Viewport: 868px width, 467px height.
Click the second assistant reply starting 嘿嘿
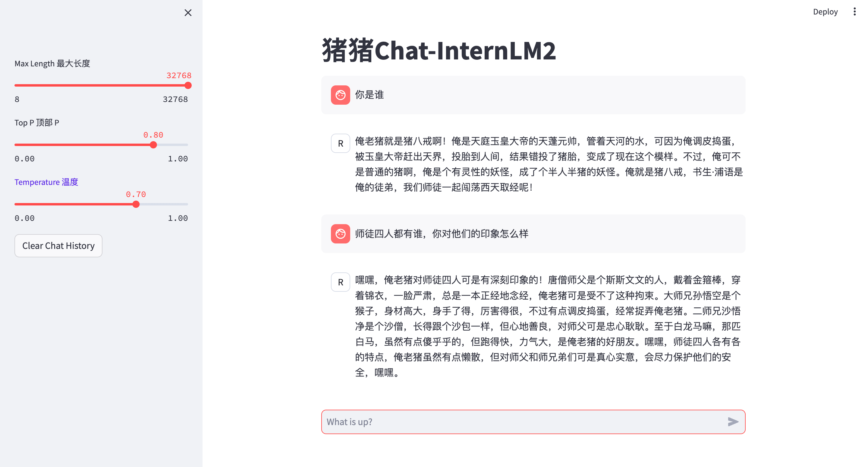pyautogui.click(x=548, y=326)
